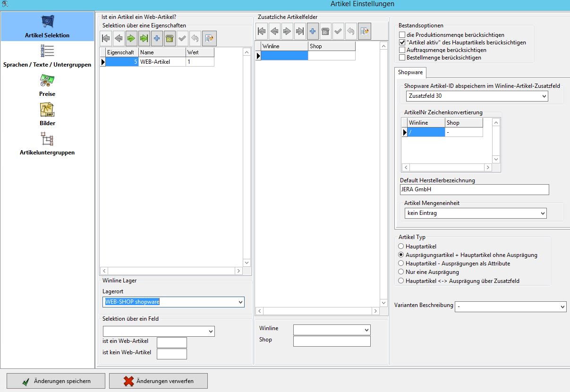Image resolution: width=570 pixels, height=392 pixels.
Task: Undo record change in Eigenschaften toolbar
Action: tap(195, 38)
